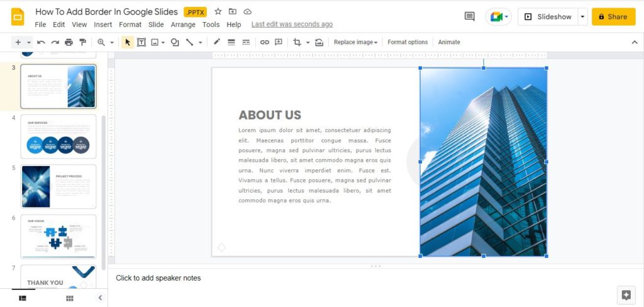Click the crop image icon
Viewport: 644px width, 307px height.
297,42
